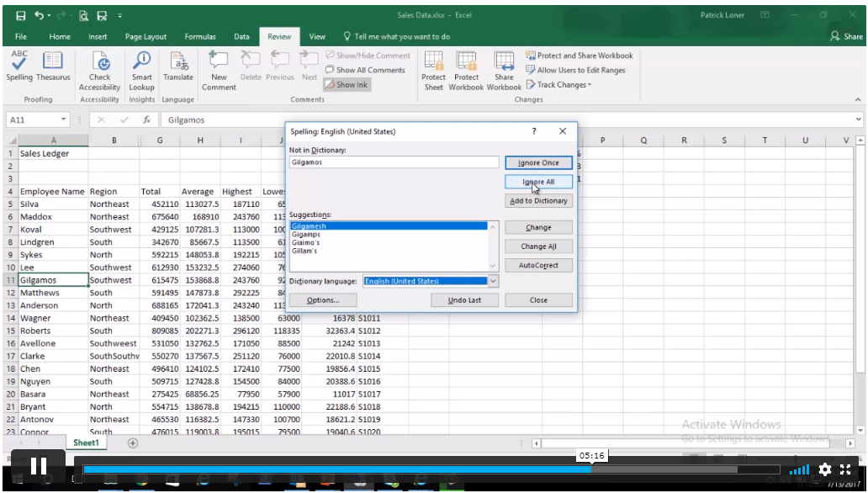Click Change All button
Image resolution: width=868 pixels, height=493 pixels.
click(x=538, y=246)
